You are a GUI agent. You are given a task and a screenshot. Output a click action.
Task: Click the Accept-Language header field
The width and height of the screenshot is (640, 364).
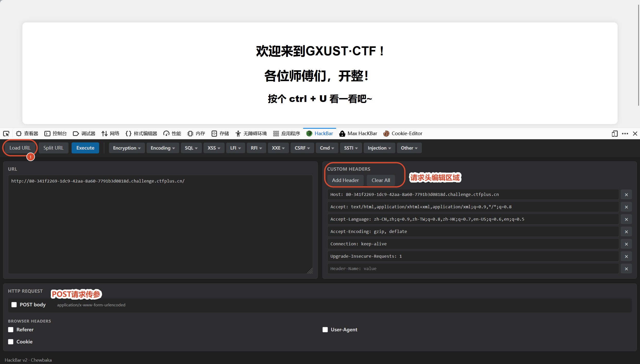[x=473, y=219]
